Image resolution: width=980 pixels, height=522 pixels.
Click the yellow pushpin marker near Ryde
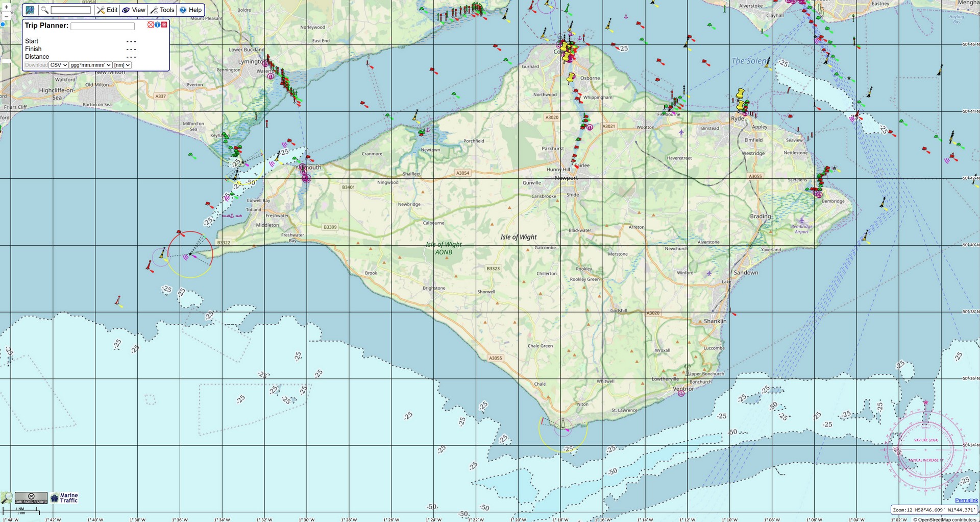pyautogui.click(x=740, y=94)
